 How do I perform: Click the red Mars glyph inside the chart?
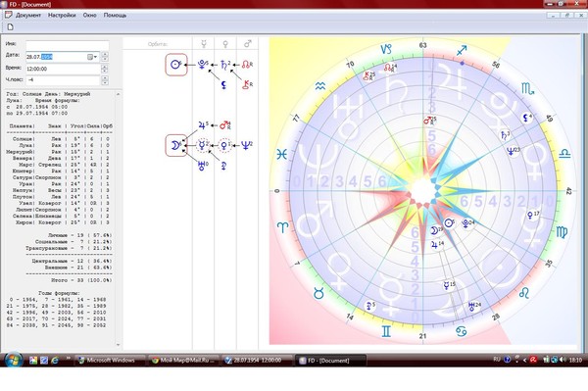point(428,121)
